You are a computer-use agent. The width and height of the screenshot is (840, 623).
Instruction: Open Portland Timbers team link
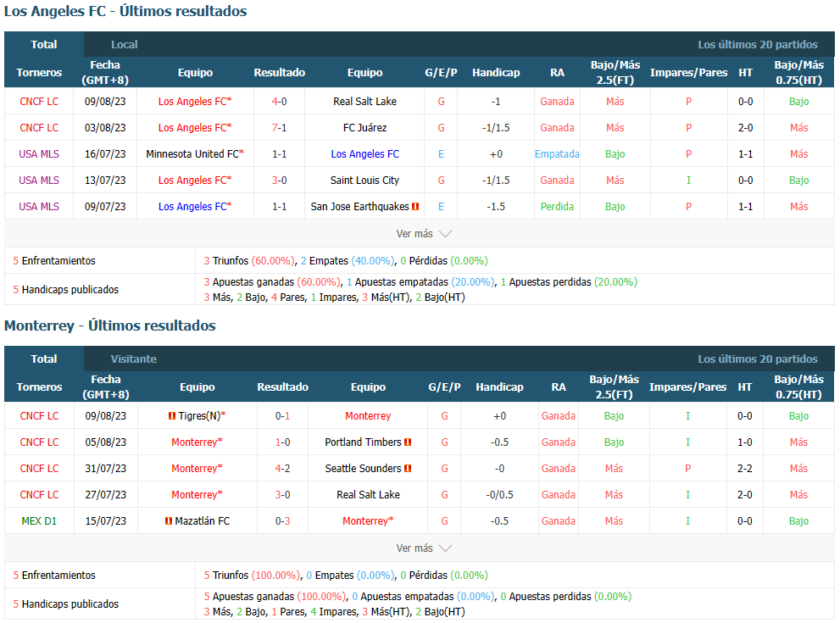tap(363, 442)
